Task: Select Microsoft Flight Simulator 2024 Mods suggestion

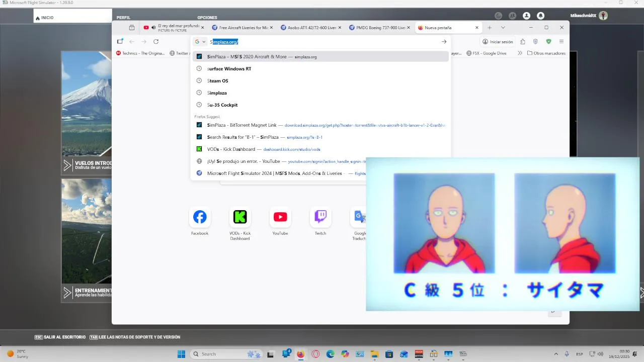Action: click(279, 173)
